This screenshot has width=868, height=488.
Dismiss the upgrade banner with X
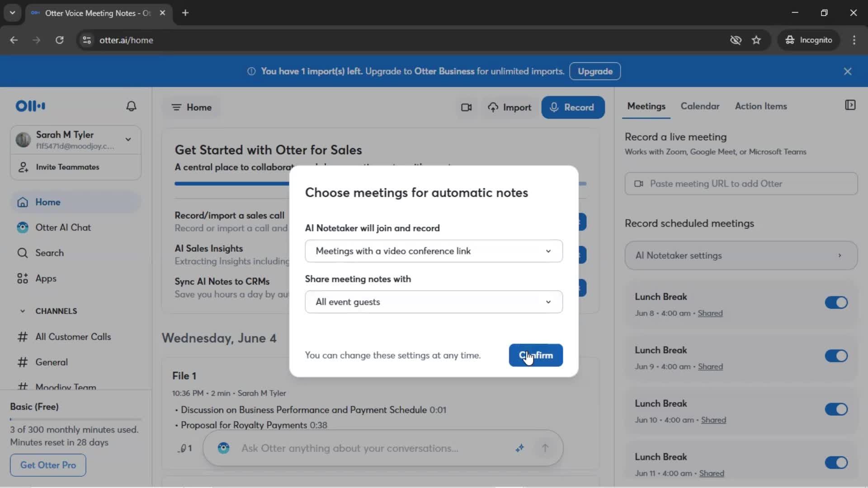848,71
